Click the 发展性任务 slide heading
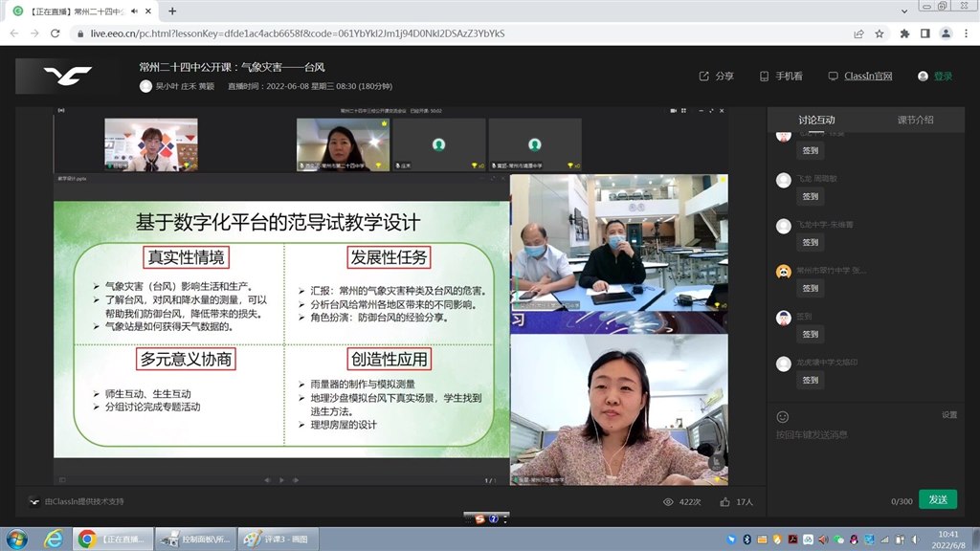The image size is (980, 551). (x=389, y=257)
